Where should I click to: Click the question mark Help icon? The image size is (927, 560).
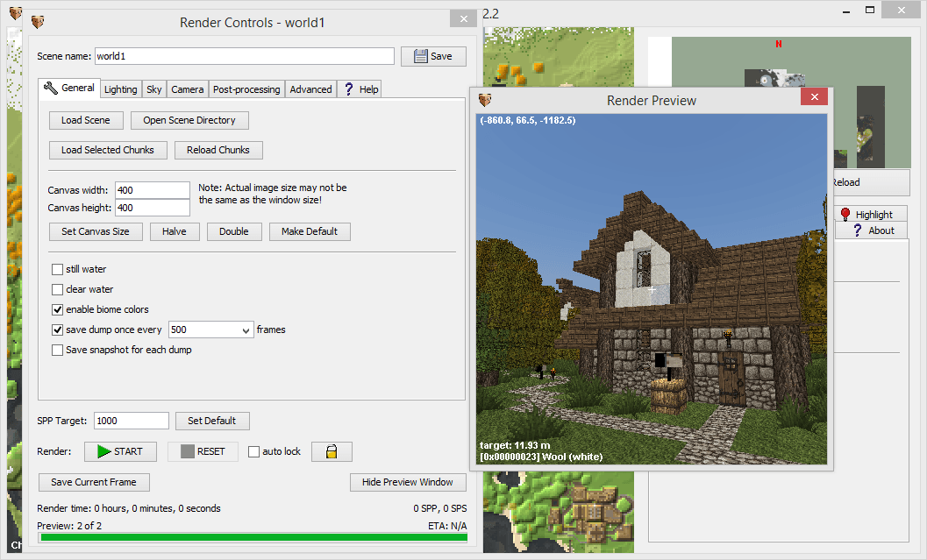point(349,89)
